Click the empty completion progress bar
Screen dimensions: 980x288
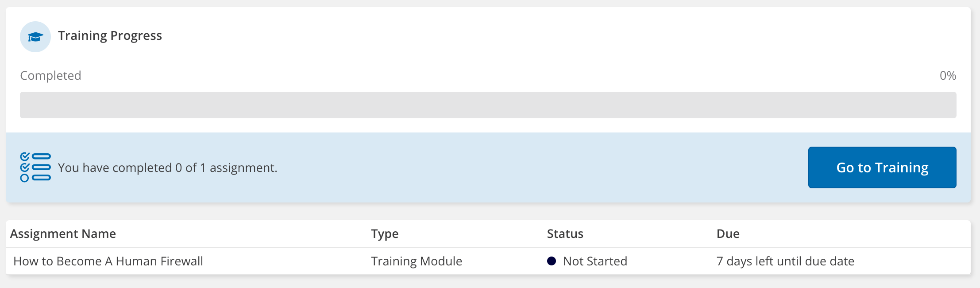click(488, 105)
